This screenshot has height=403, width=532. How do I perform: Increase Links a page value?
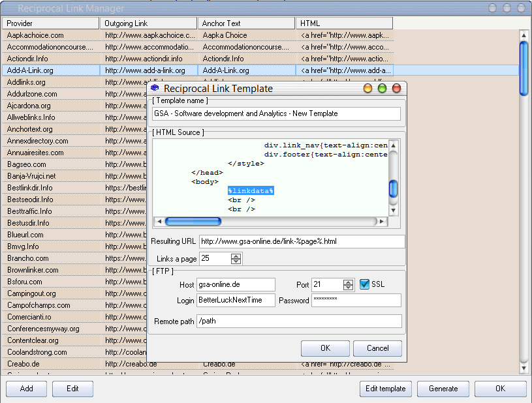click(x=236, y=256)
